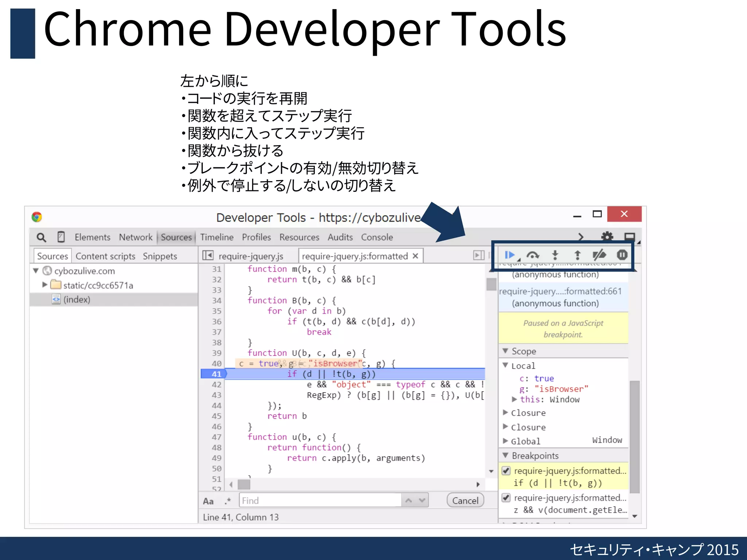Collapse the cybozulive.com tree node
Screen dimensions: 747x560
tap(36, 271)
